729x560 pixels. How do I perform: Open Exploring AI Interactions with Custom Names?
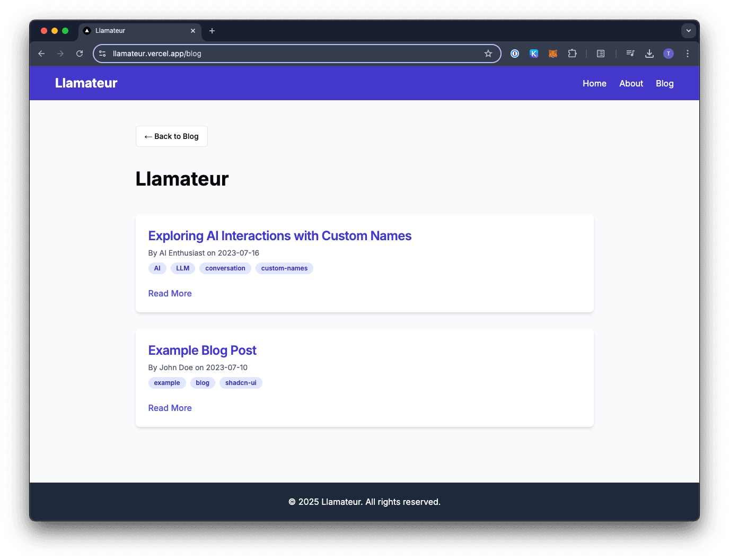[280, 235]
